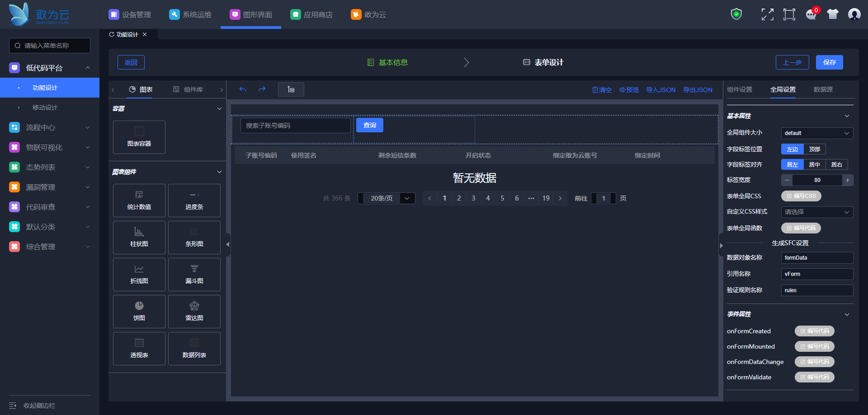Image resolution: width=868 pixels, height=415 pixels.
Task: Collapse the 容器 section
Action: point(219,109)
